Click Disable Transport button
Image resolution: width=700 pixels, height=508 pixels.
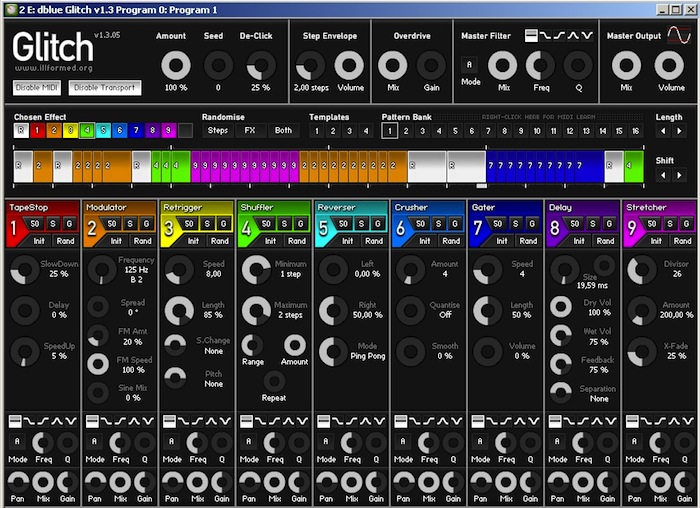point(104,87)
